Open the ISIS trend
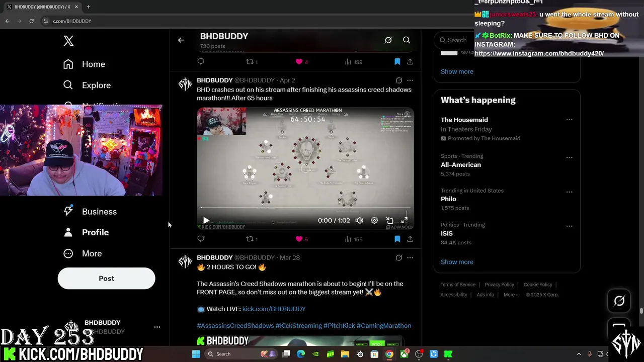 [507, 233]
